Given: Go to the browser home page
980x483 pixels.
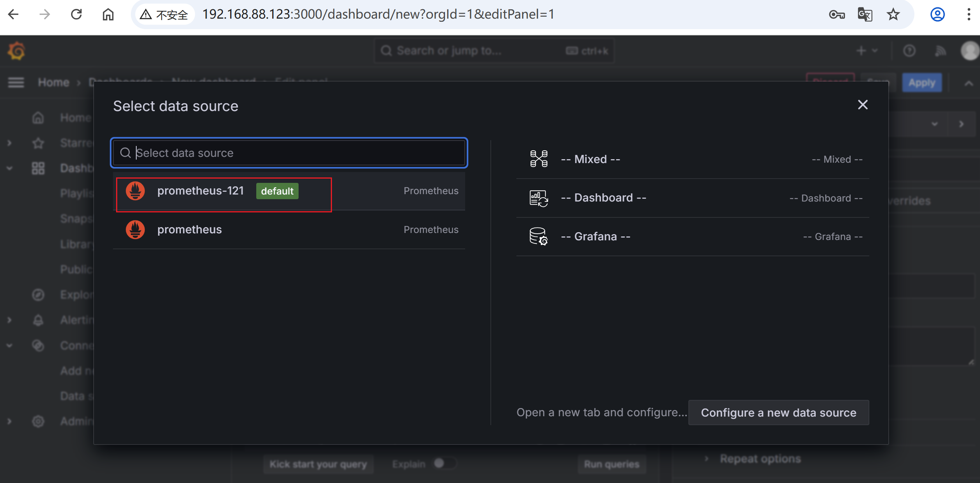Looking at the screenshot, I should click(x=108, y=14).
